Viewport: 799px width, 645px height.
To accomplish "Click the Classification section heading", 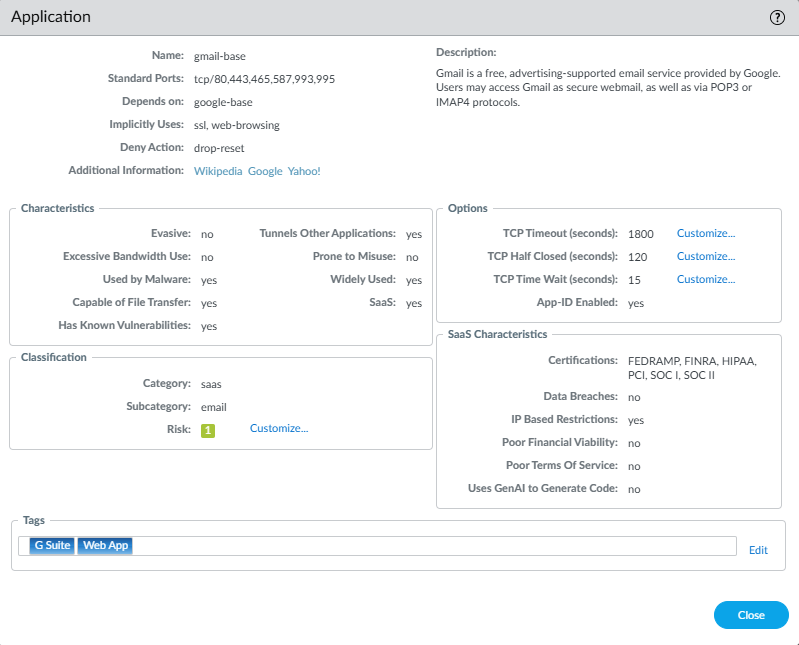I will pyautogui.click(x=54, y=357).
